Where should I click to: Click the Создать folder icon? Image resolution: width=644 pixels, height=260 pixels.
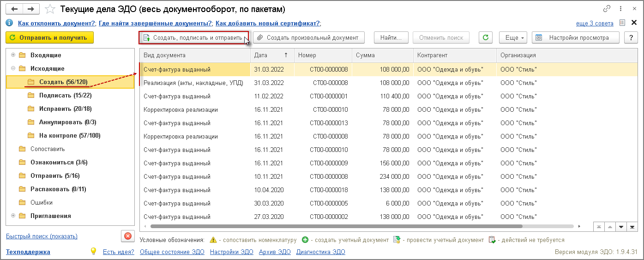[x=31, y=82]
